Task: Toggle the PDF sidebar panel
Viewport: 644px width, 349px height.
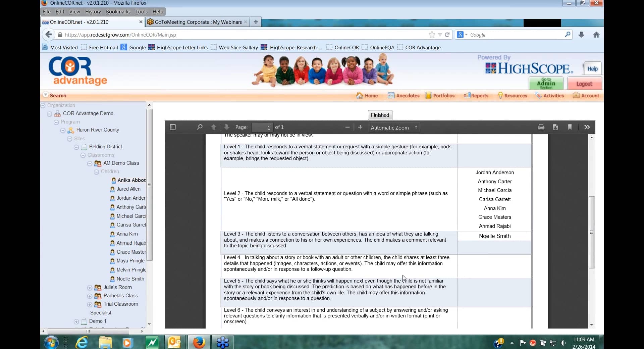Action: (172, 127)
